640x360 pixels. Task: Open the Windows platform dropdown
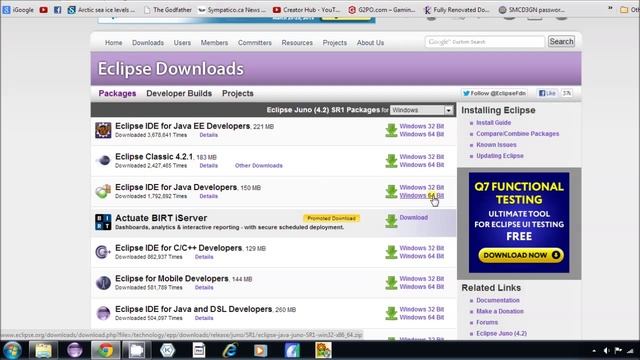tap(422, 110)
